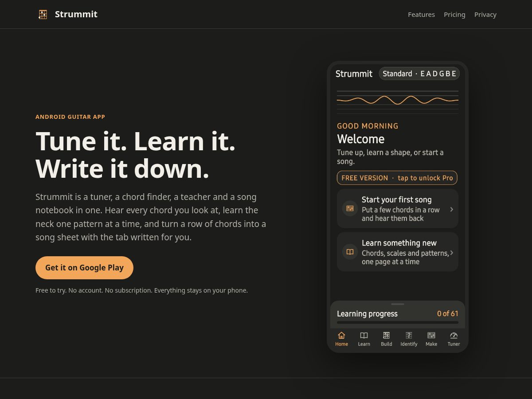Expand chevron on Start your first song card
The width and height of the screenshot is (532, 399).
click(x=451, y=209)
